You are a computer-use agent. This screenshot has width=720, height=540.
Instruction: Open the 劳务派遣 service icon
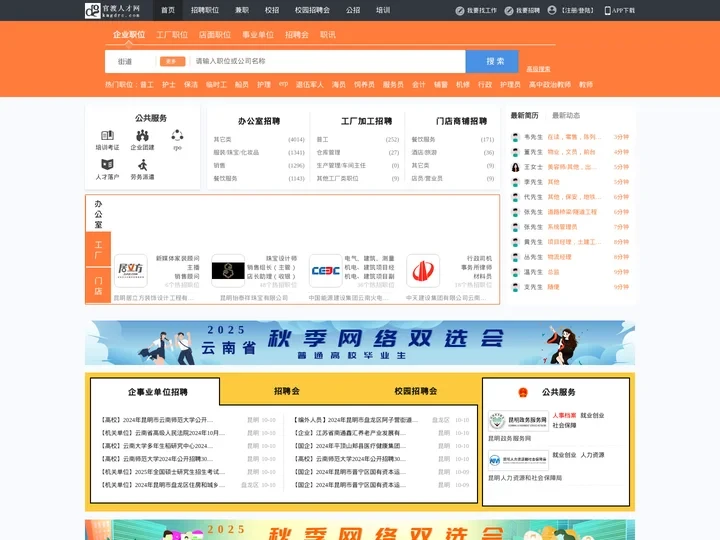coord(142,164)
